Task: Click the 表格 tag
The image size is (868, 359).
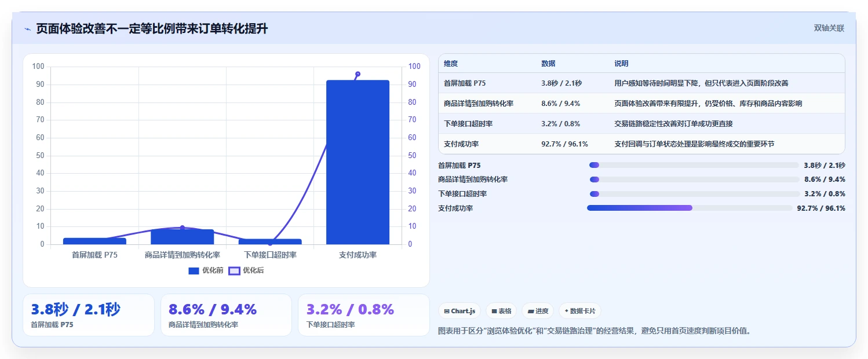Action: 501,311
